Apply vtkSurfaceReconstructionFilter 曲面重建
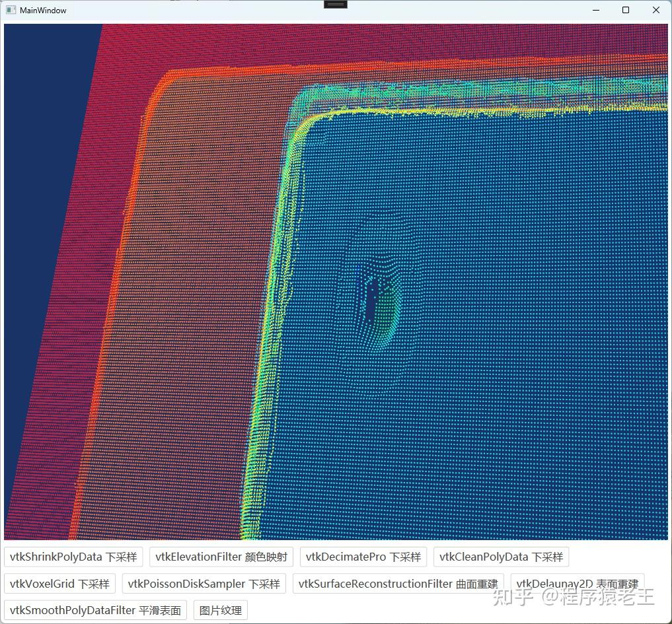The width and height of the screenshot is (672, 624). (x=400, y=583)
